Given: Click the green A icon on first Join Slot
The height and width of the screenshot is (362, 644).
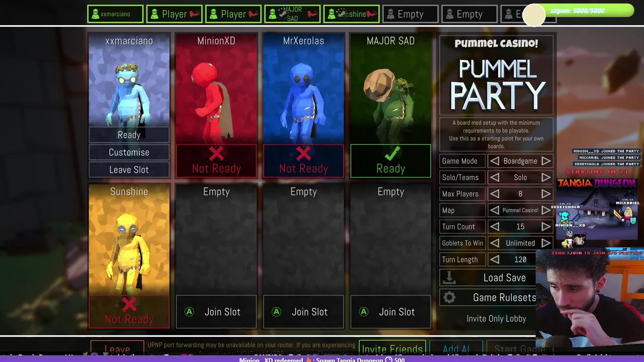Looking at the screenshot, I should pos(189,312).
